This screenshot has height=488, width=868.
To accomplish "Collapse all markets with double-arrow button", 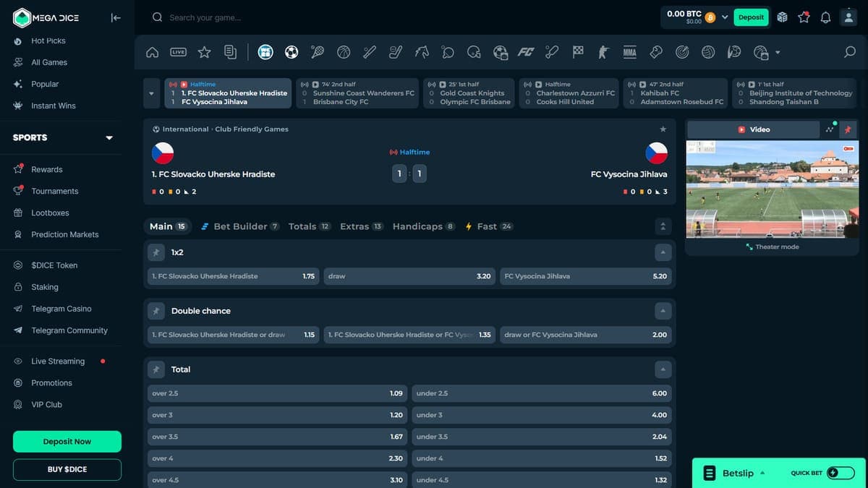I will 663,226.
